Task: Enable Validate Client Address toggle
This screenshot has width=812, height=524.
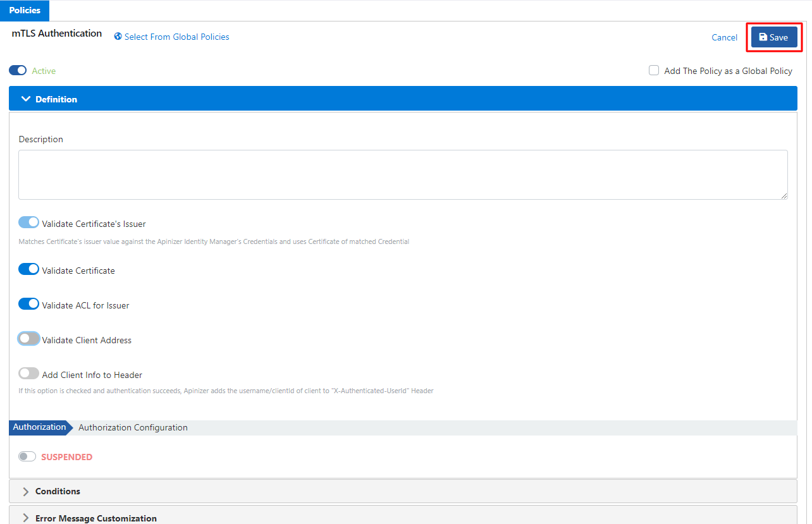Action: click(28, 339)
